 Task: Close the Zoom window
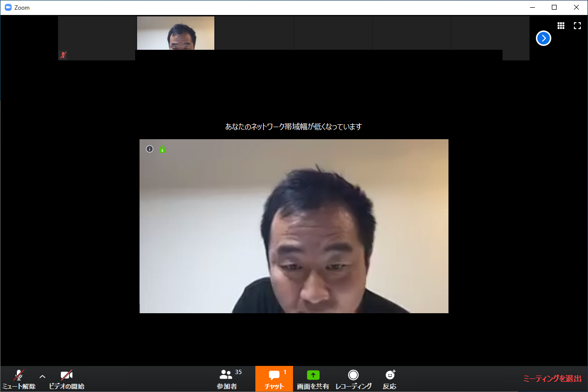pyautogui.click(x=576, y=7)
